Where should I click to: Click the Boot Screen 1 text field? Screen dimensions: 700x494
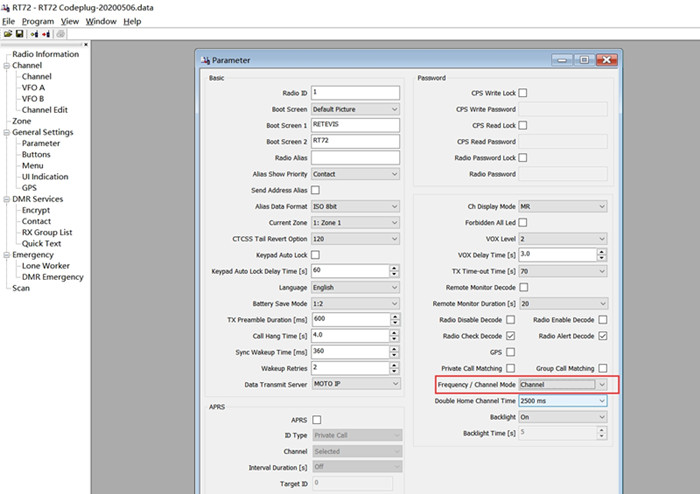coord(355,125)
